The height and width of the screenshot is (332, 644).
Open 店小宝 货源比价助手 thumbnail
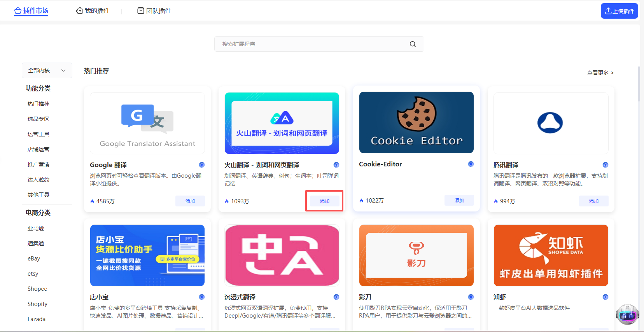click(147, 255)
